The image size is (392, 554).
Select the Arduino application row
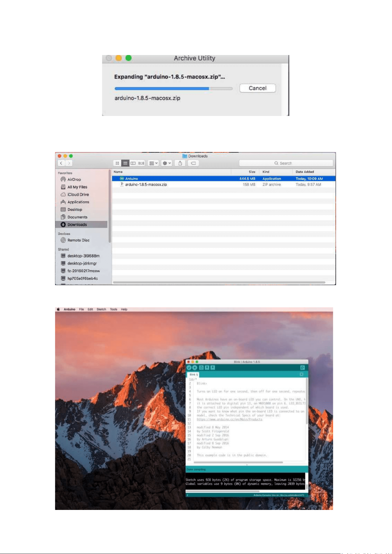point(223,179)
